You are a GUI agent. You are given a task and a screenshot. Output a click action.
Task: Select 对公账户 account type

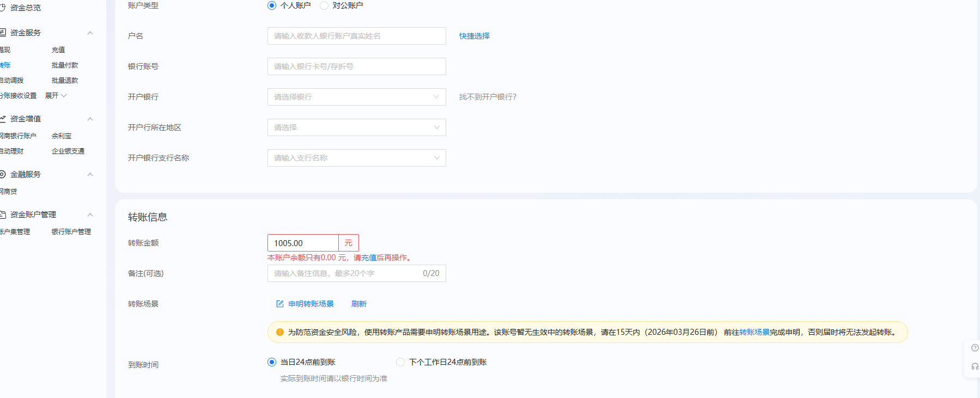pos(324,5)
